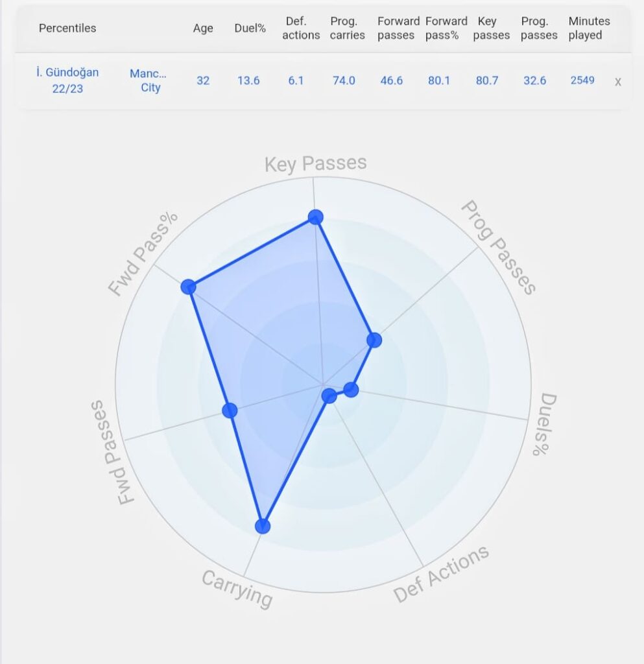
Task: Click the 2549 minutes played value
Action: (x=582, y=80)
